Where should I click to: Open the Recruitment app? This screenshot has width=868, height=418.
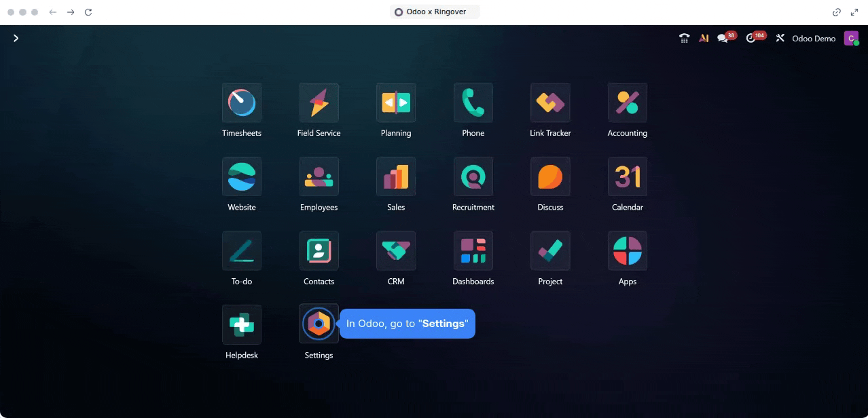click(x=473, y=176)
